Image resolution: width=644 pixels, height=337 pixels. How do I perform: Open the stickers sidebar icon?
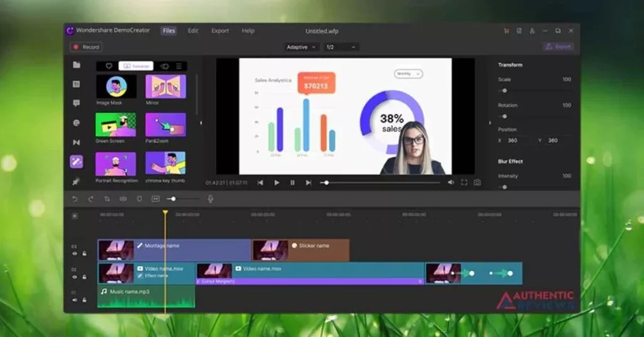pos(76,123)
